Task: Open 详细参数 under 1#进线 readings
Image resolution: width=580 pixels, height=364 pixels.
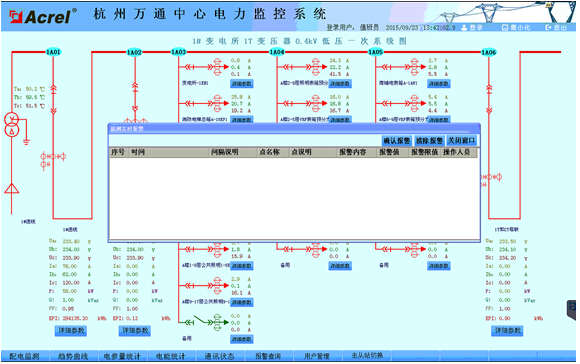Action: click(71, 330)
